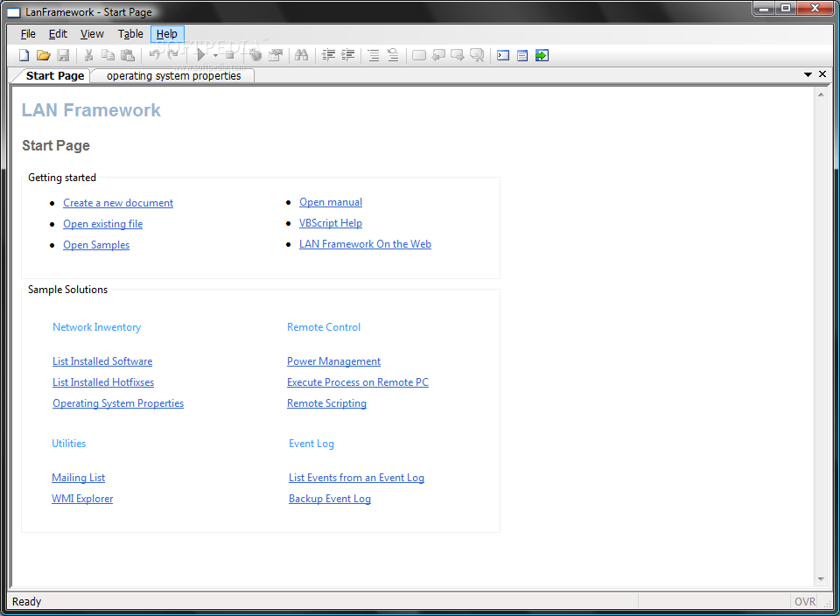Click scrollbar down arrow
The image size is (840, 616).
pos(821,579)
